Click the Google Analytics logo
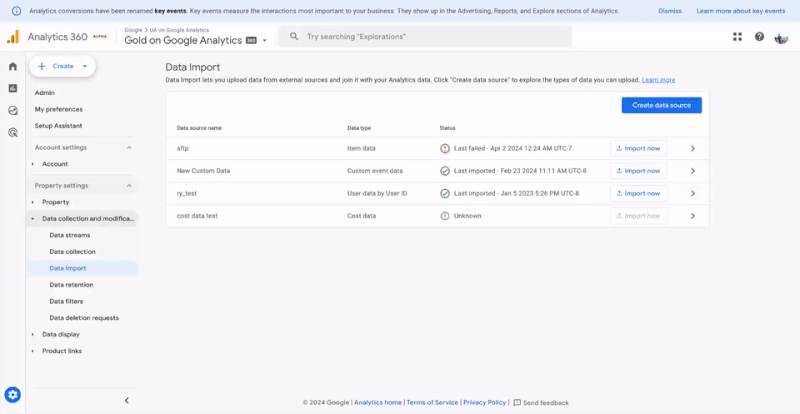The width and height of the screenshot is (800, 414). pyautogui.click(x=13, y=37)
